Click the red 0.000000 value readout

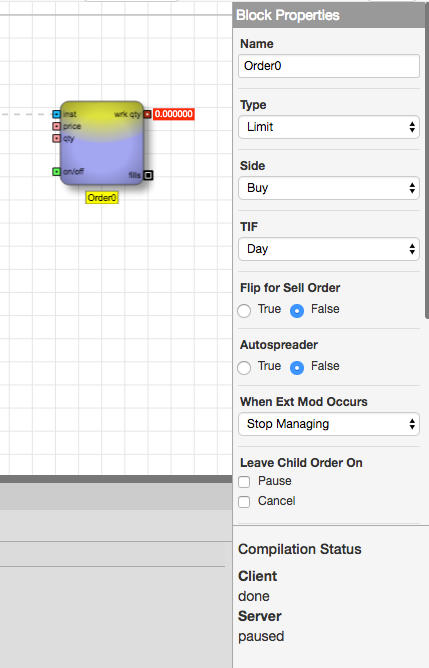(x=174, y=114)
